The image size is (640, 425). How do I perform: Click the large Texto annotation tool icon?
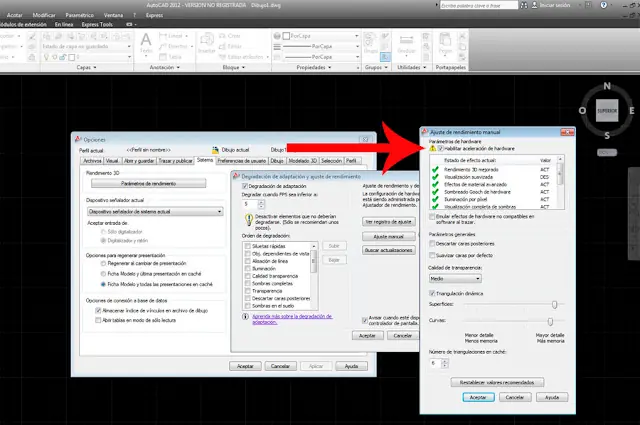(146, 40)
